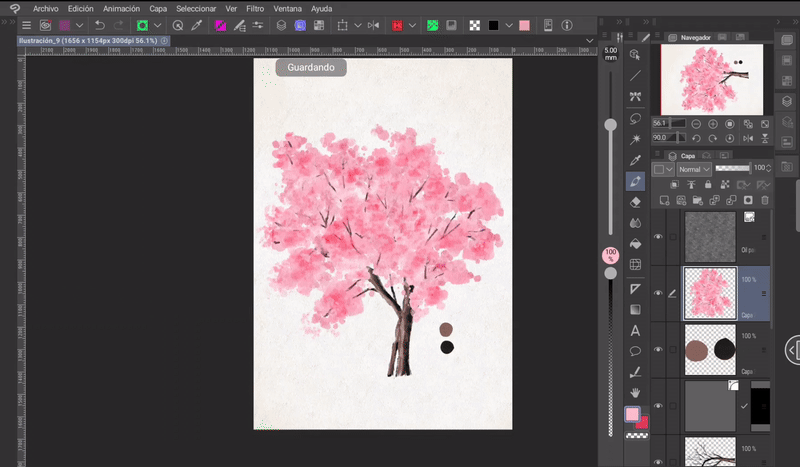Select the pink main color swatch
Image resolution: width=800 pixels, height=467 pixels.
pyautogui.click(x=632, y=414)
